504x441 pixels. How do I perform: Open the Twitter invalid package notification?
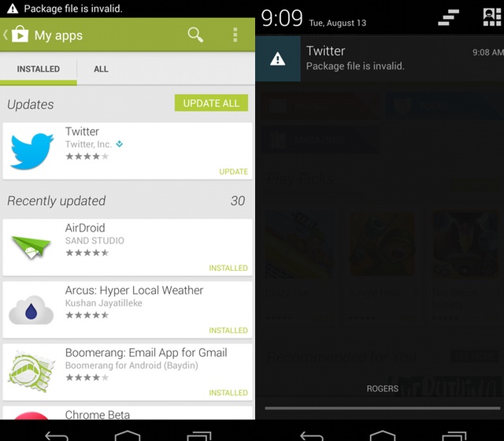[380, 59]
